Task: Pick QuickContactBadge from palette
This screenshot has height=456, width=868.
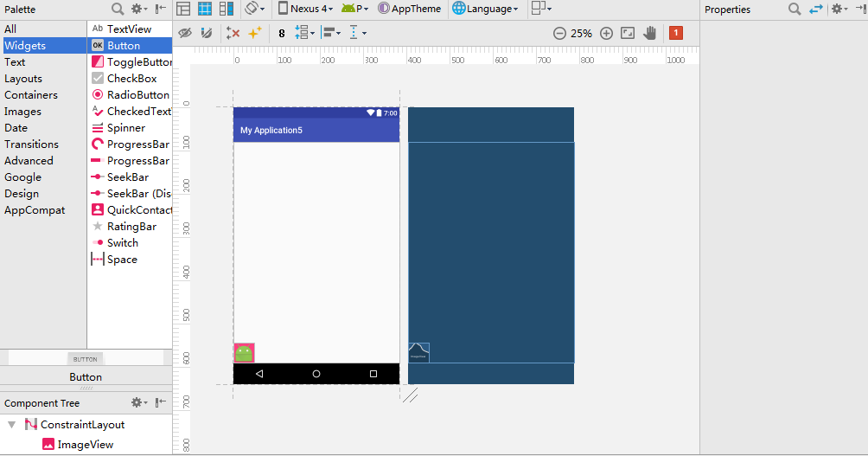Action: pyautogui.click(x=130, y=210)
